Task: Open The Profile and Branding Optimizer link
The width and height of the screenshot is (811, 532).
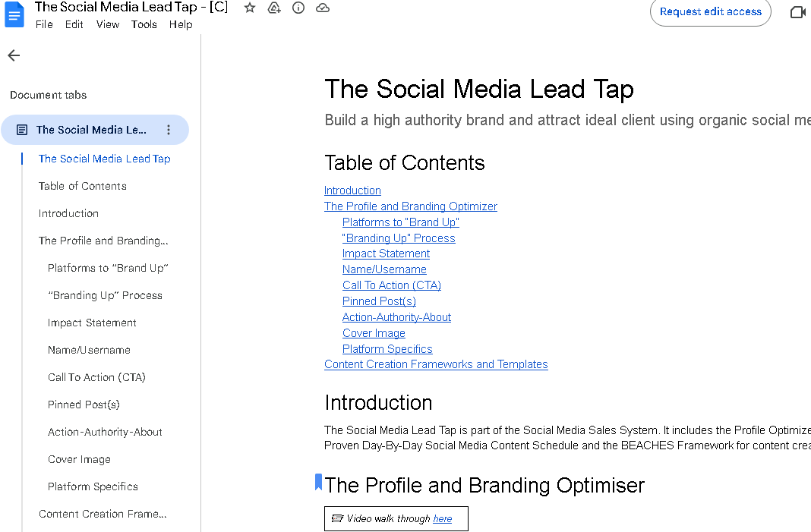Action: click(x=411, y=206)
